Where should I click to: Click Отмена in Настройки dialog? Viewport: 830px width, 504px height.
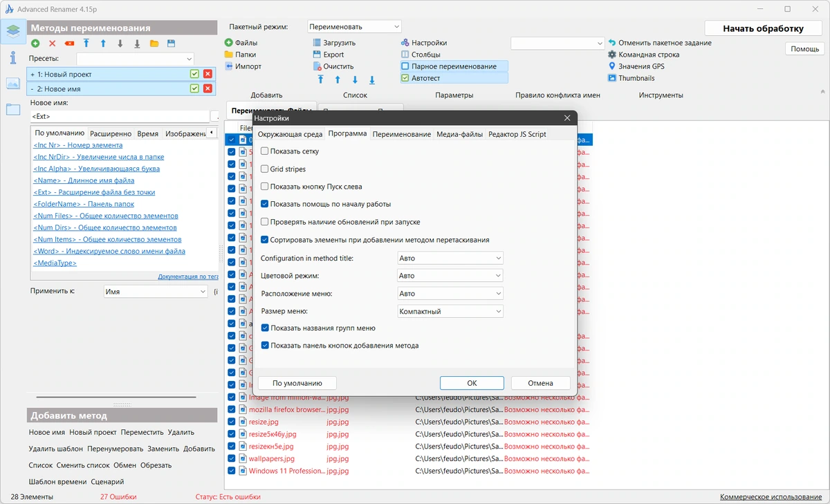tap(540, 383)
